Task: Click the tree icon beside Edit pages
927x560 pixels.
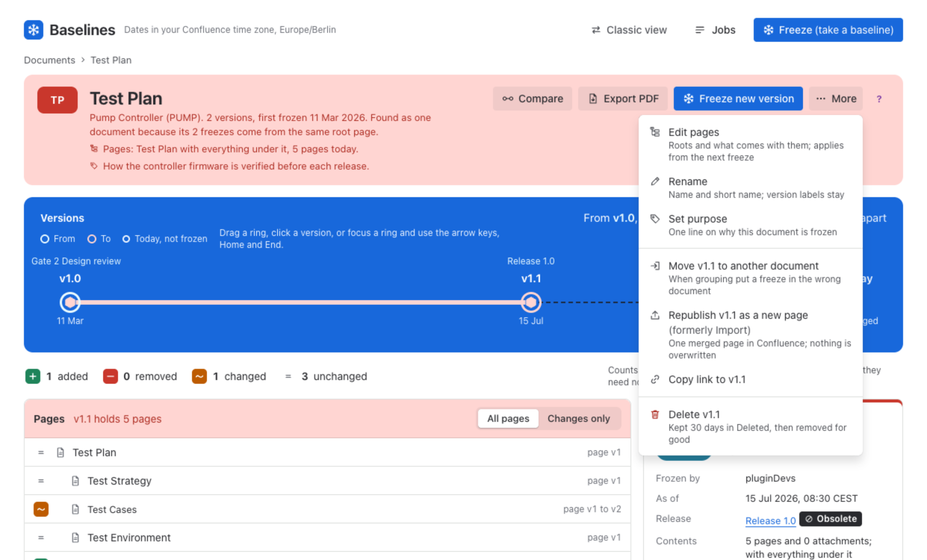Action: coord(655,132)
